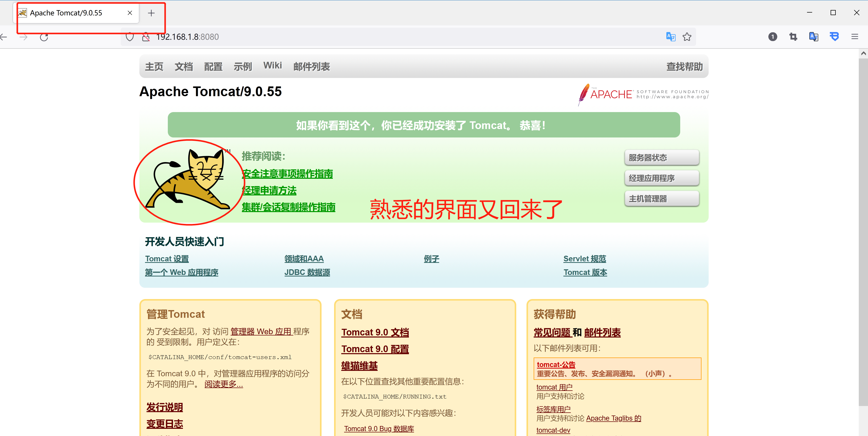Click the Tomcat cat logo image

tap(188, 179)
